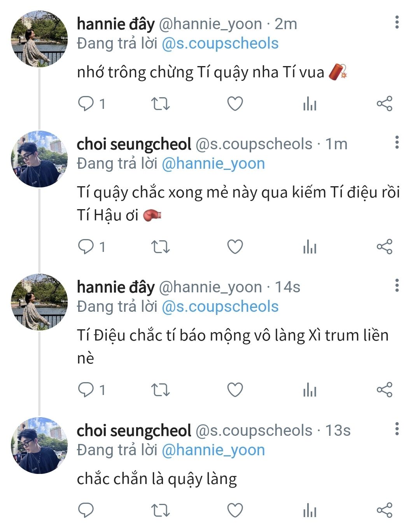Image resolution: width=420 pixels, height=526 pixels.
Task: Reply to the 'nhớ trông chừng Tí quậy' tweet
Action: click(x=86, y=104)
